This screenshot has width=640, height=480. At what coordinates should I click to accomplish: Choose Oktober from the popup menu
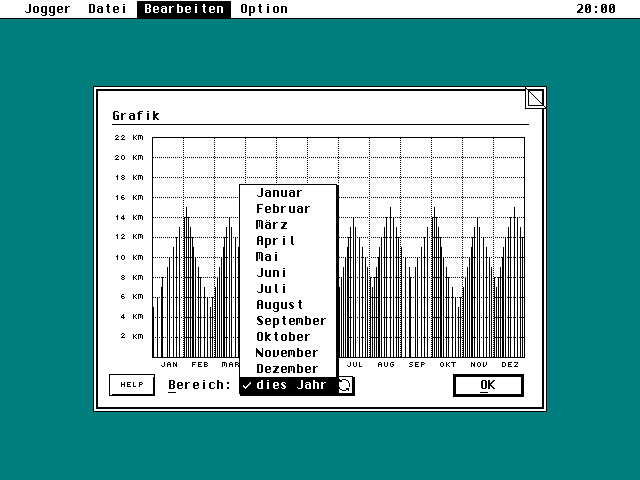pos(288,336)
